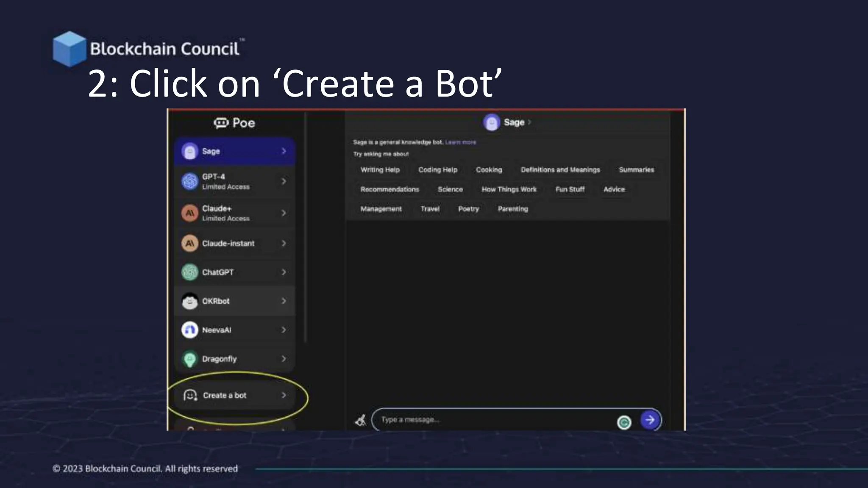Select OKRbot in the bot list
The height and width of the screenshot is (488, 868).
click(234, 301)
